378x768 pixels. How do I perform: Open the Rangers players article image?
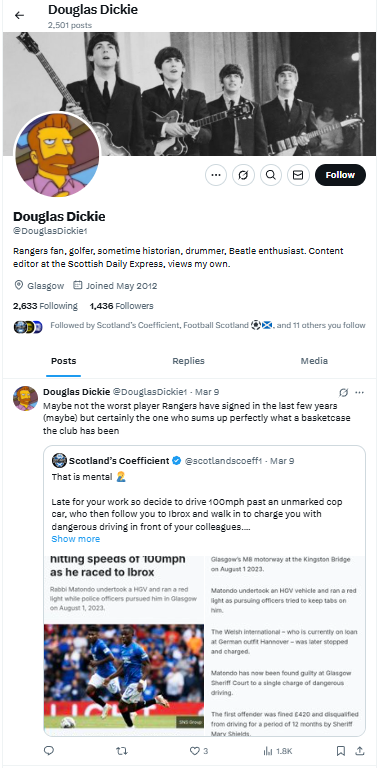[124, 676]
